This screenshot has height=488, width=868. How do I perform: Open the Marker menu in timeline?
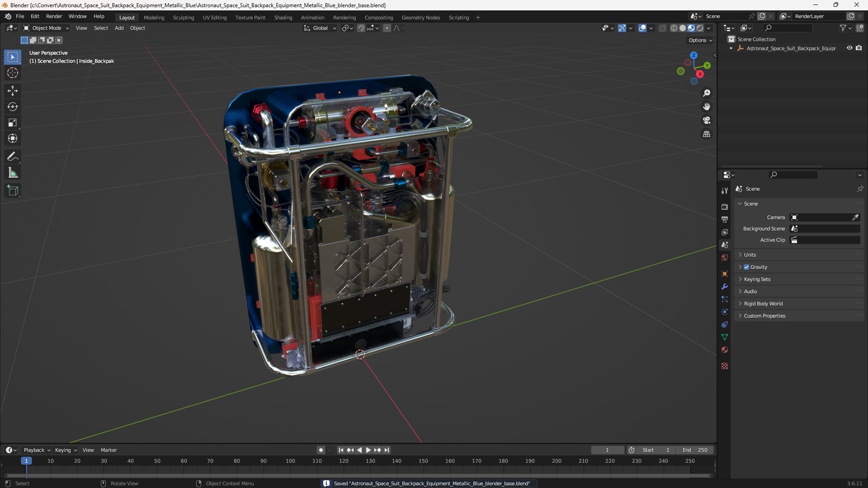click(108, 450)
